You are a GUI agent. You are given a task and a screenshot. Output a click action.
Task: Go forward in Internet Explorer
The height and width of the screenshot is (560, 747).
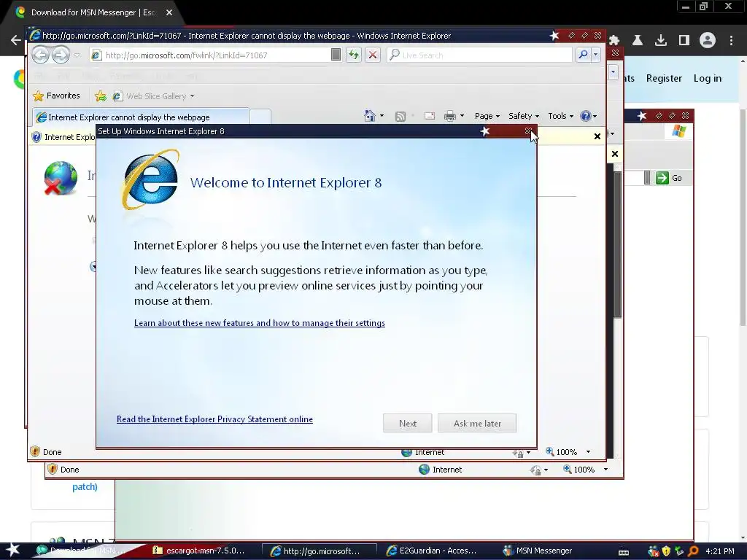pyautogui.click(x=61, y=55)
